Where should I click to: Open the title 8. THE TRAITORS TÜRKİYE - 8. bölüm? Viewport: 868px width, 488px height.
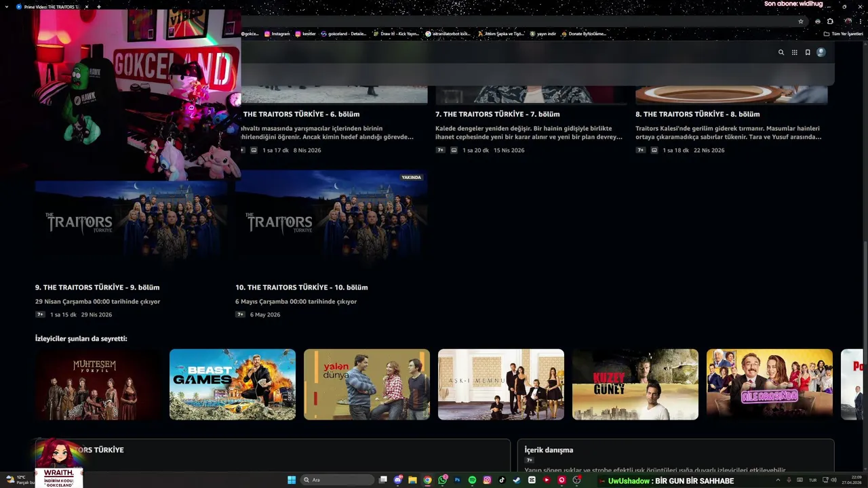pos(698,114)
